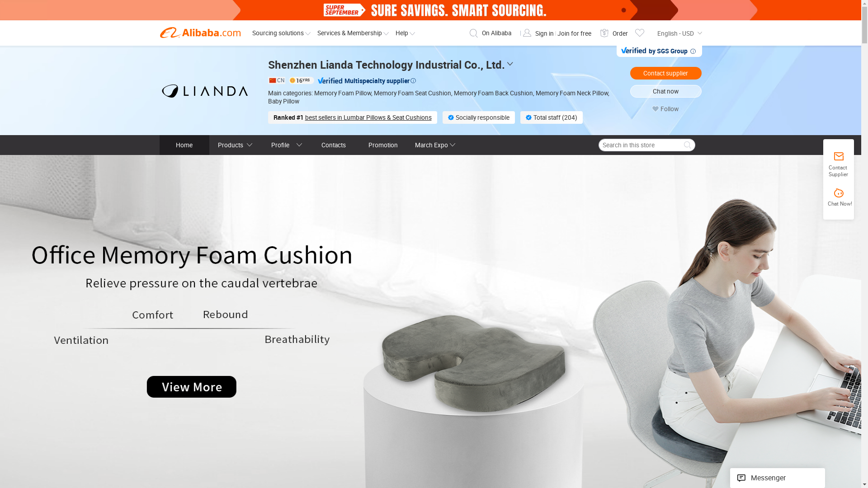868x488 pixels.
Task: Click the On Alibaba search icon
Action: click(473, 33)
